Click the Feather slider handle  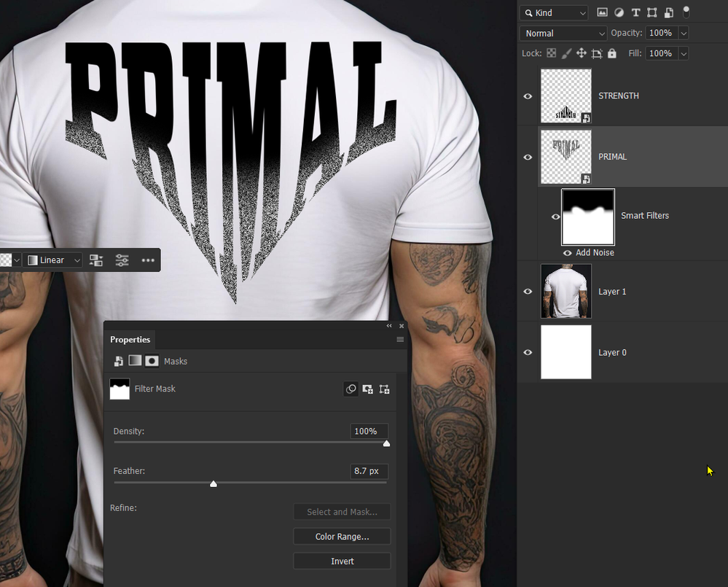[213, 484]
